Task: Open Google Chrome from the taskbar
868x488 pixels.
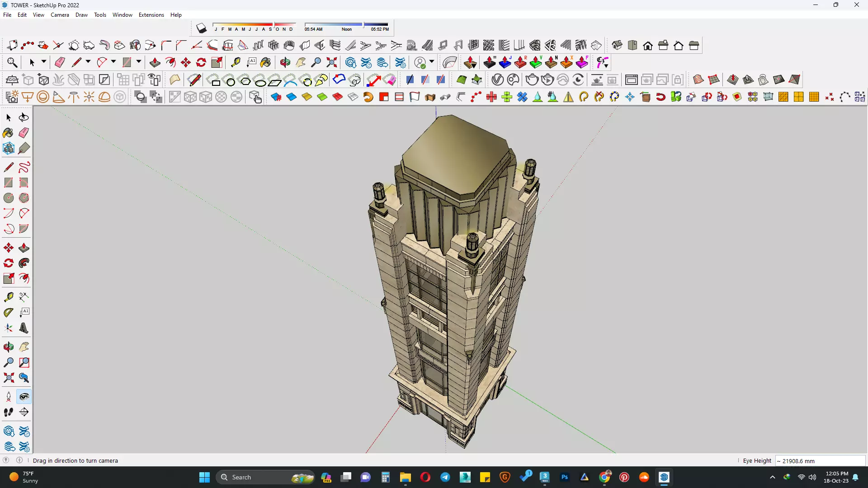Action: [604, 477]
